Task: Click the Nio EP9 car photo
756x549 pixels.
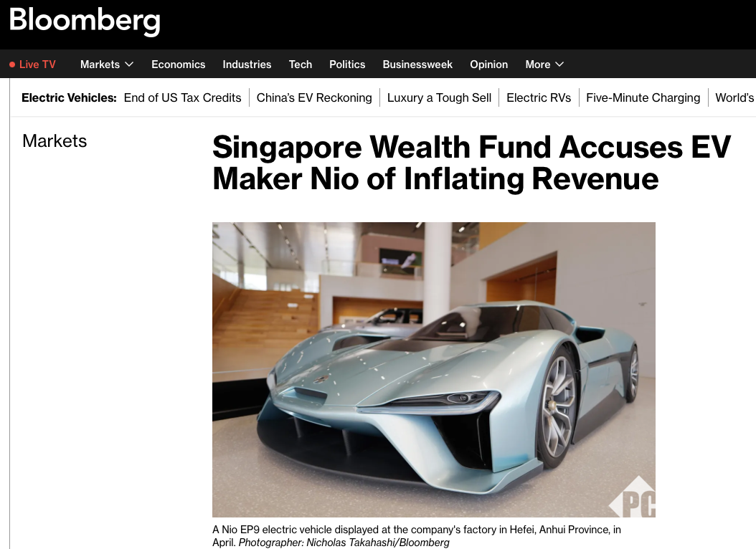Action: [434, 370]
